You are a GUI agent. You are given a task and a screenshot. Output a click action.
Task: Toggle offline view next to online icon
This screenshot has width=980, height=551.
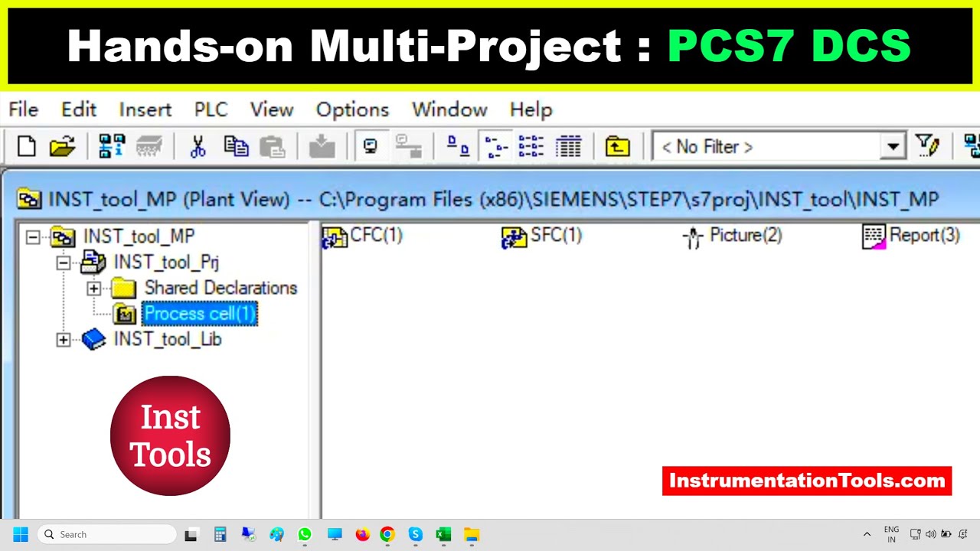409,146
